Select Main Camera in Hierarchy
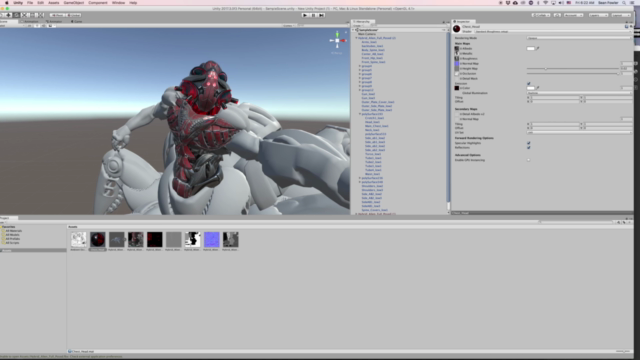640x360 pixels. point(367,34)
